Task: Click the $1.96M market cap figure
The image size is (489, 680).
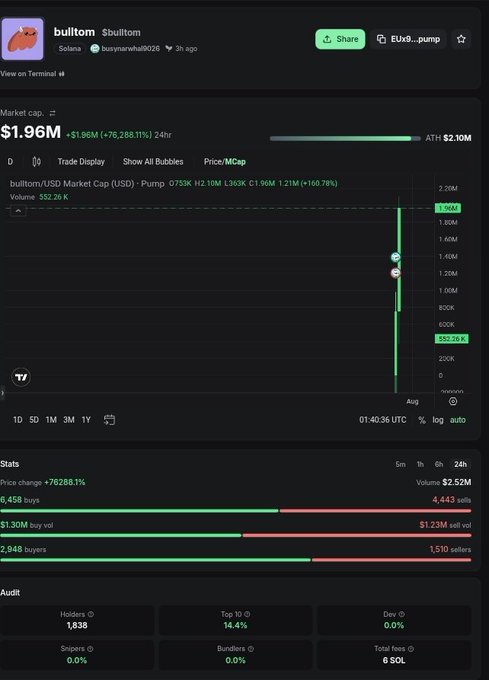Action: (x=30, y=132)
